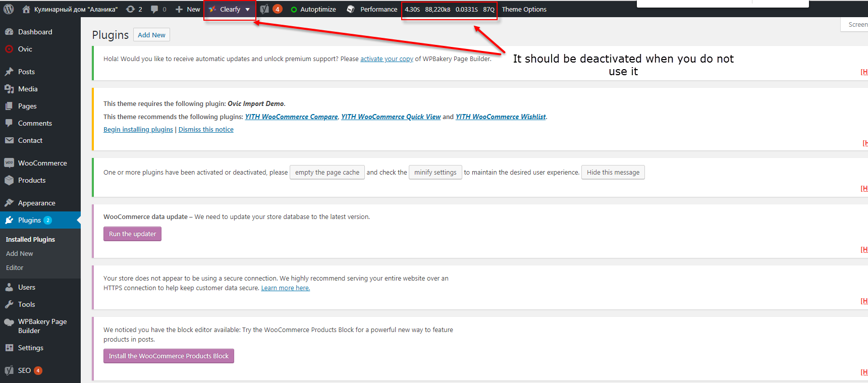868x383 pixels.
Task: Click the Contact envelope icon
Action: coord(9,140)
